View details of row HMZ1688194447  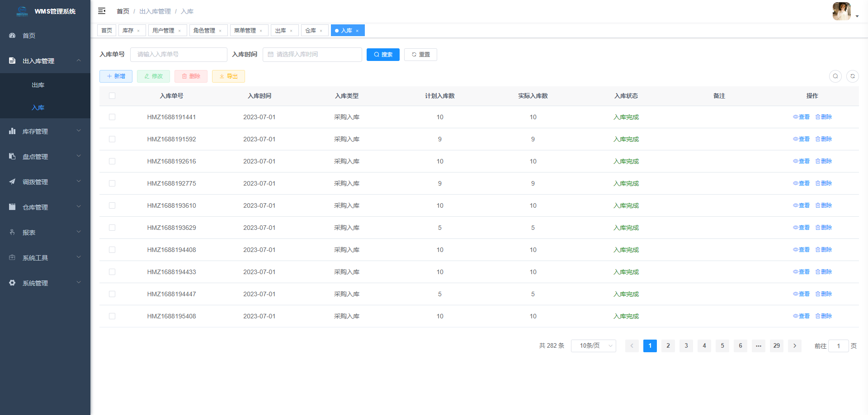tap(801, 294)
